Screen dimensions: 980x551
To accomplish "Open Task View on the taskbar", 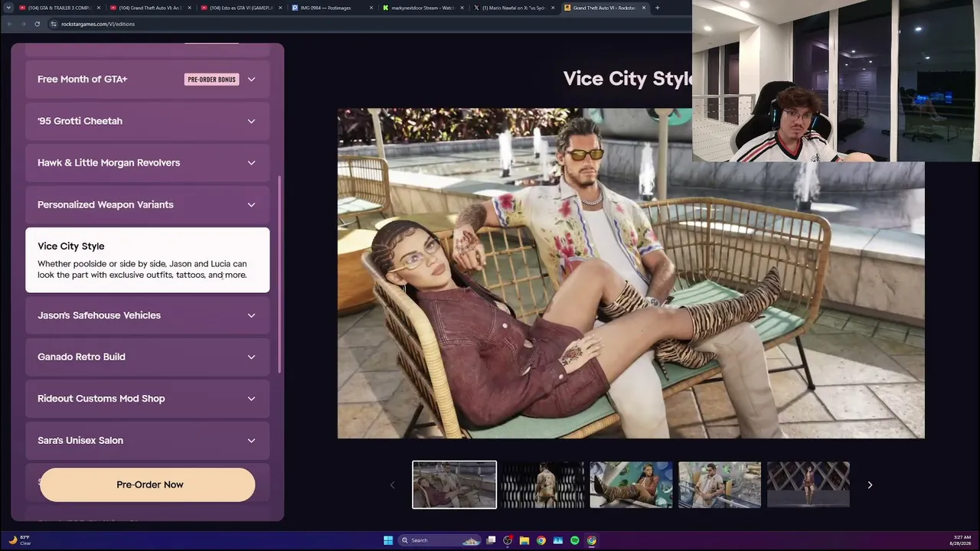I will [x=491, y=540].
